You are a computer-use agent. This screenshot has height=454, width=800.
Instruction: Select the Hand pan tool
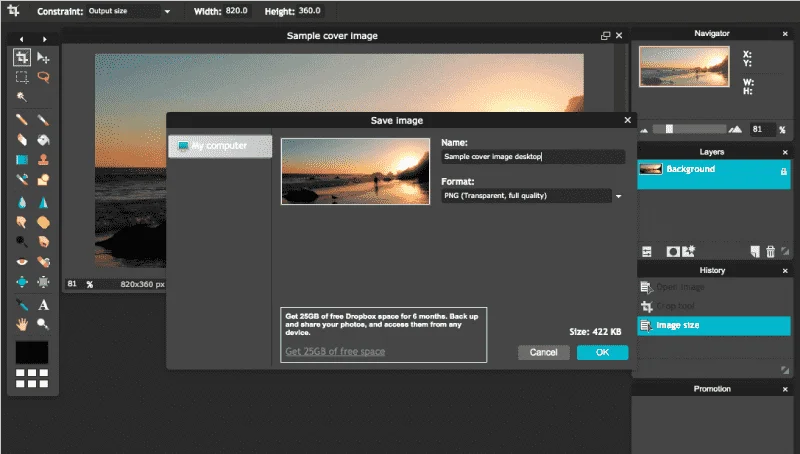[x=21, y=324]
